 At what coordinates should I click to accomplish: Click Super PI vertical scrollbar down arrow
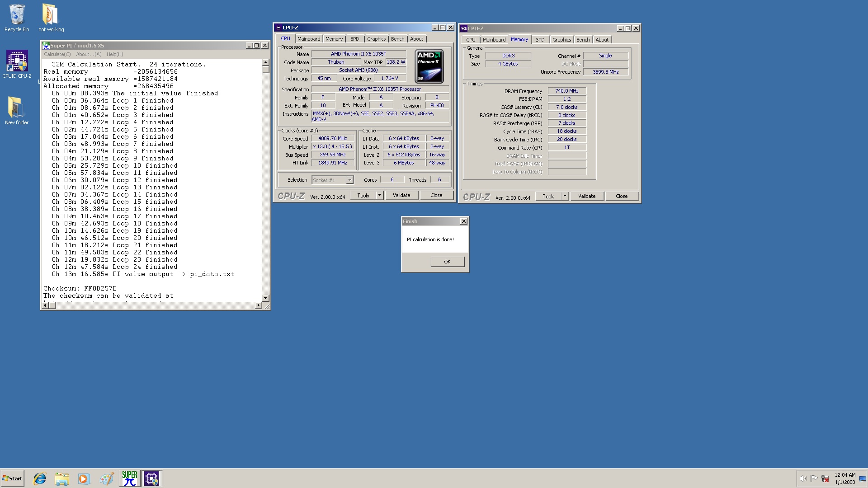point(266,298)
